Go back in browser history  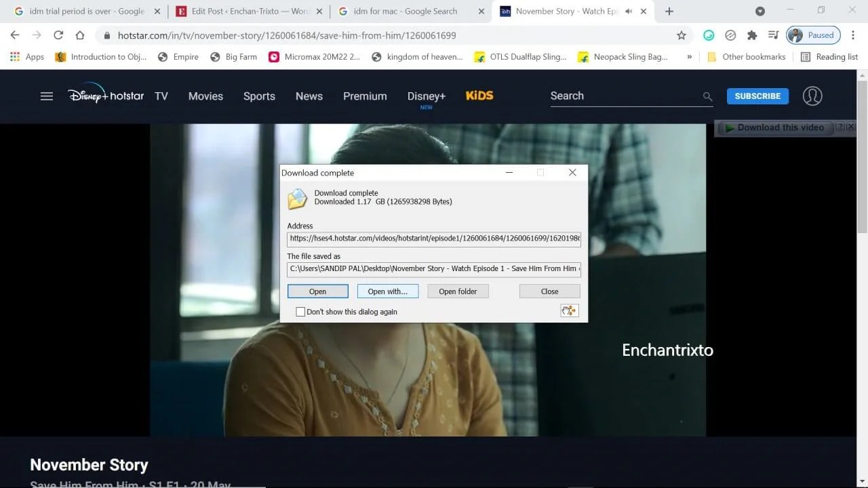pos(15,35)
